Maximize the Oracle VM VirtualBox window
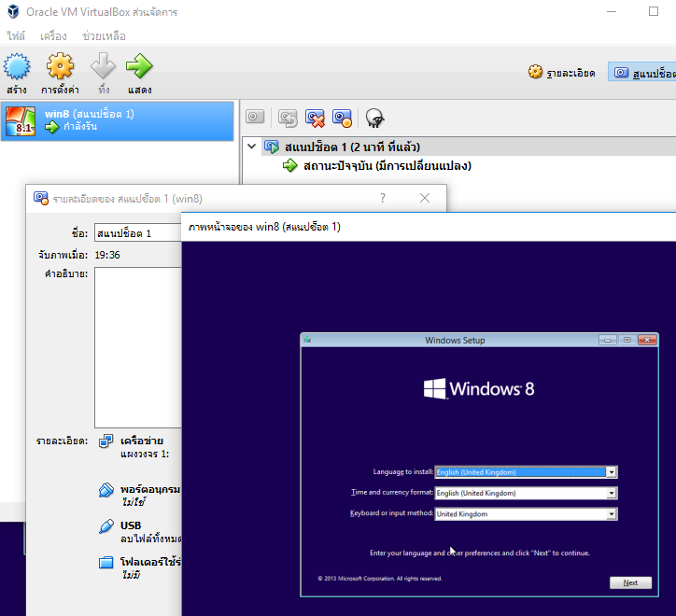Image resolution: width=676 pixels, height=616 pixels. click(654, 11)
